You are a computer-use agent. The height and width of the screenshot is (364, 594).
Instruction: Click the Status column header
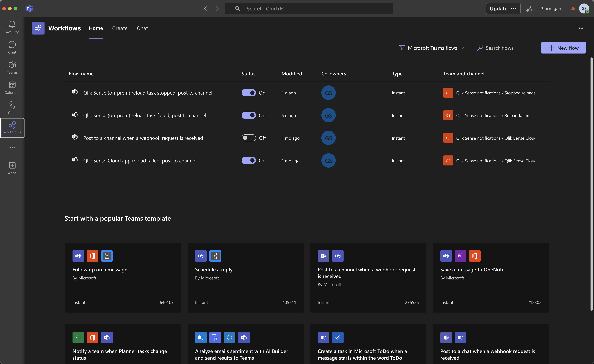click(x=248, y=74)
